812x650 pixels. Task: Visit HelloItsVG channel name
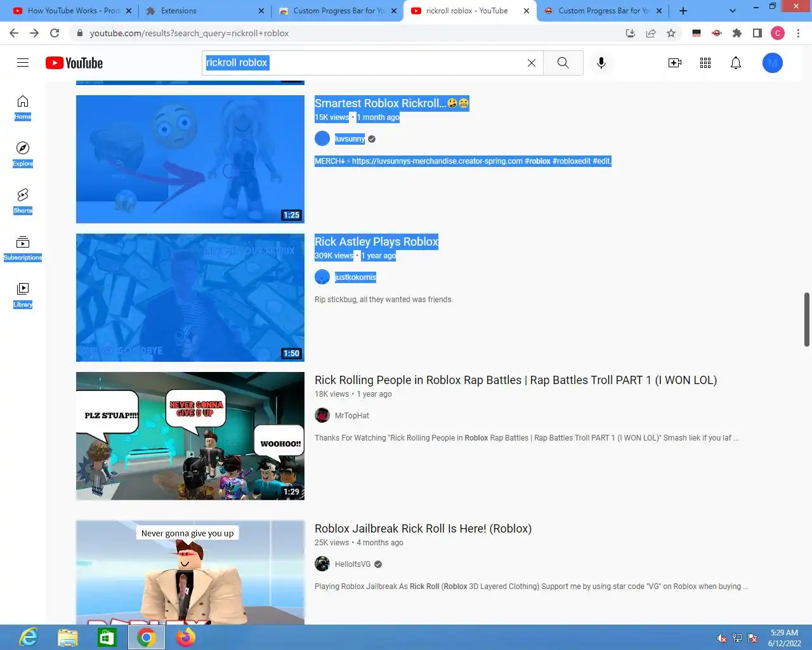pos(353,564)
